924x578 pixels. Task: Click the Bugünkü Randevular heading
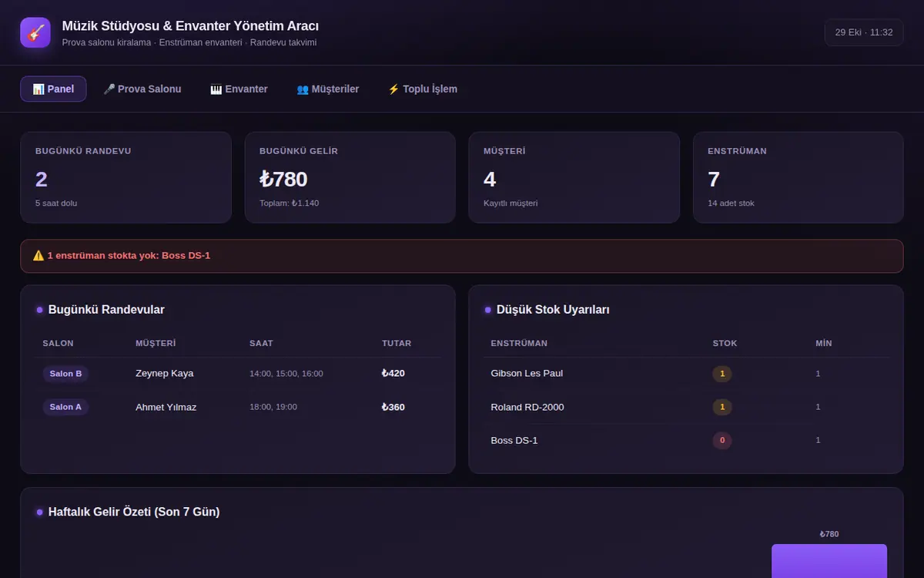pos(106,310)
